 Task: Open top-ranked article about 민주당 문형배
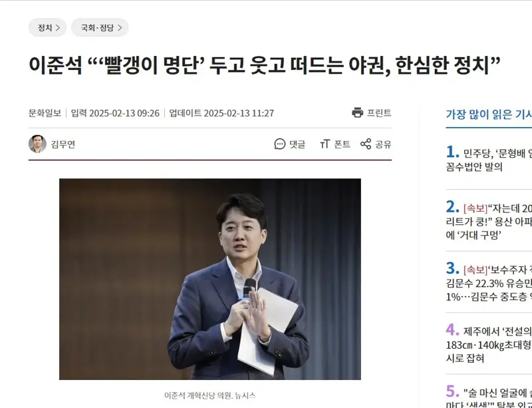tap(489, 159)
